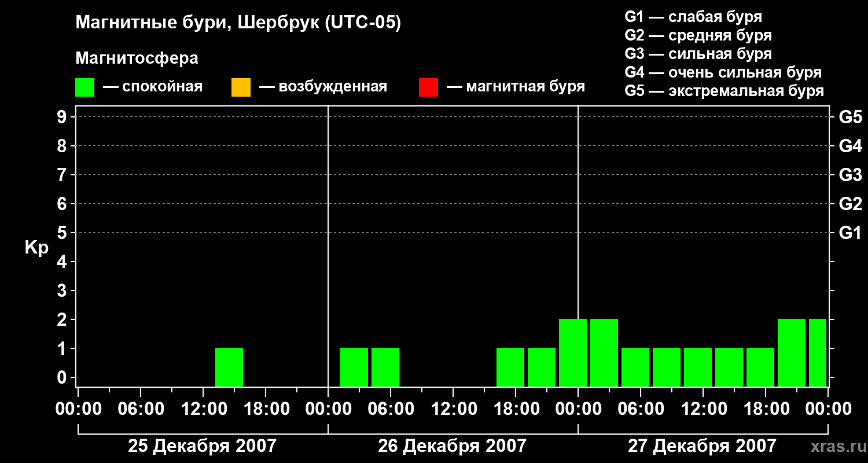Click the '06:00' time label under 26 December
This screenshot has width=868, height=463.
click(391, 409)
